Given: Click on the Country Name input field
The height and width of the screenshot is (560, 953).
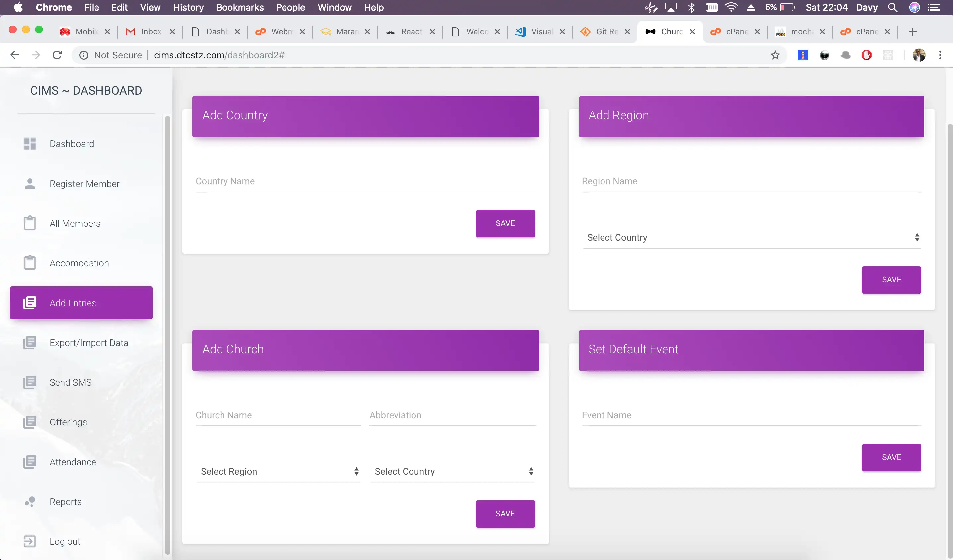Looking at the screenshot, I should click(365, 181).
